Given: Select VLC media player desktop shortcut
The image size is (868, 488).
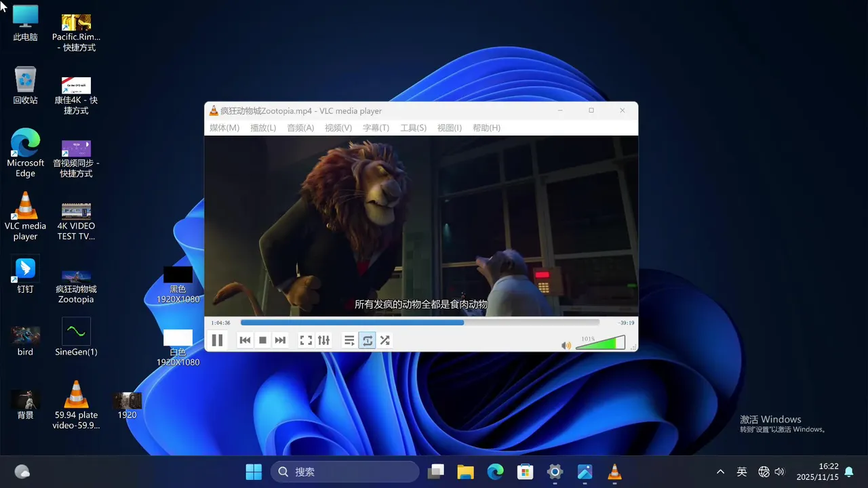Looking at the screenshot, I should click(25, 216).
